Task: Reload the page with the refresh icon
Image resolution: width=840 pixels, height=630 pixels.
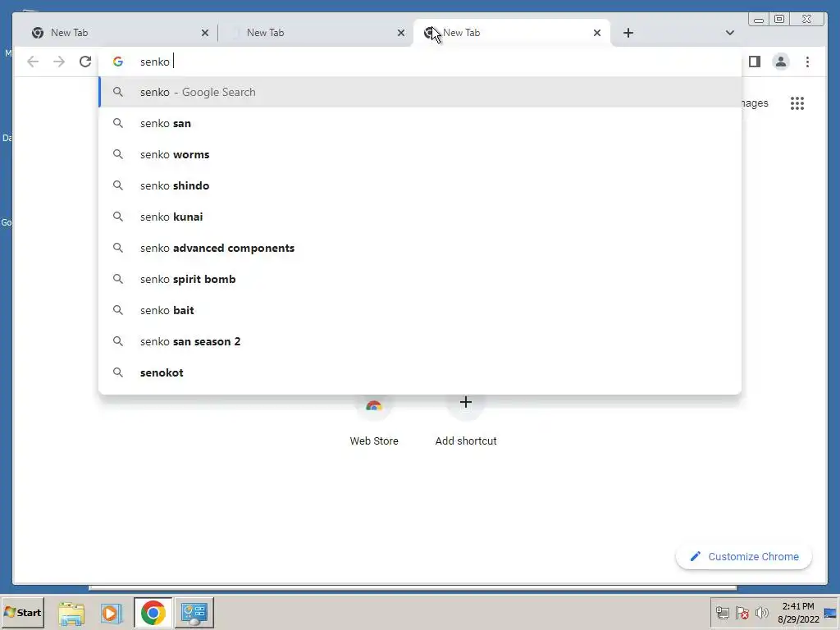Action: pos(85,62)
